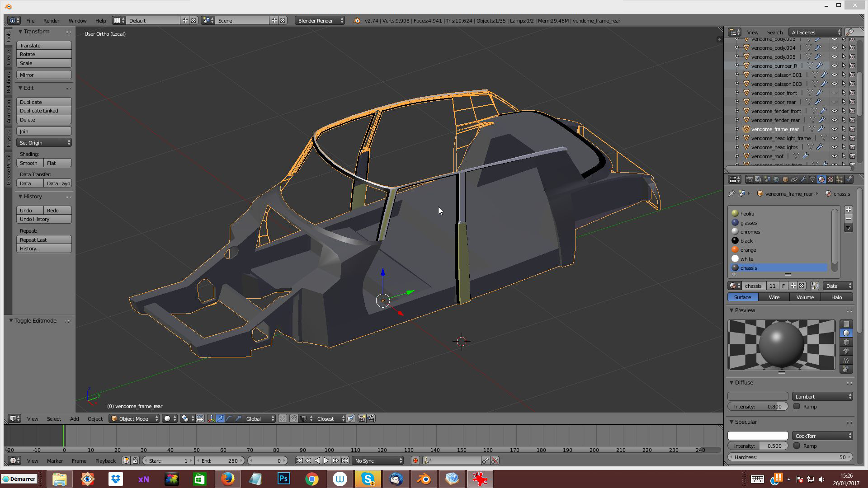Viewport: 868px width, 488px height.
Task: Enable the Specular Ramp checkbox
Action: pos(797,446)
